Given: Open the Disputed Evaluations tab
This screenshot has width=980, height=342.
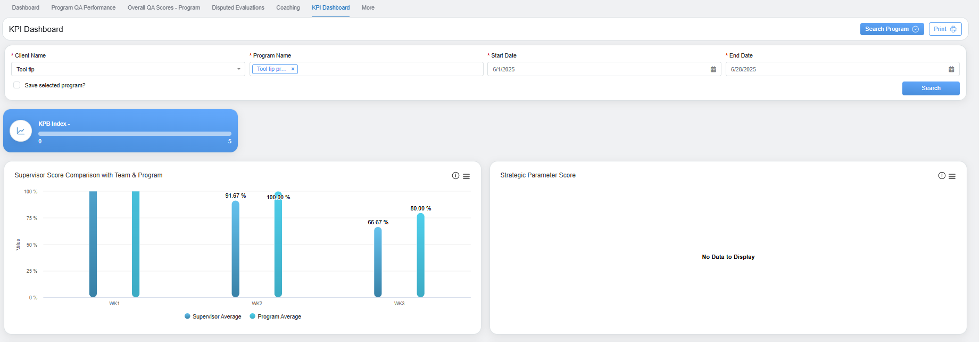Looking at the screenshot, I should point(238,7).
